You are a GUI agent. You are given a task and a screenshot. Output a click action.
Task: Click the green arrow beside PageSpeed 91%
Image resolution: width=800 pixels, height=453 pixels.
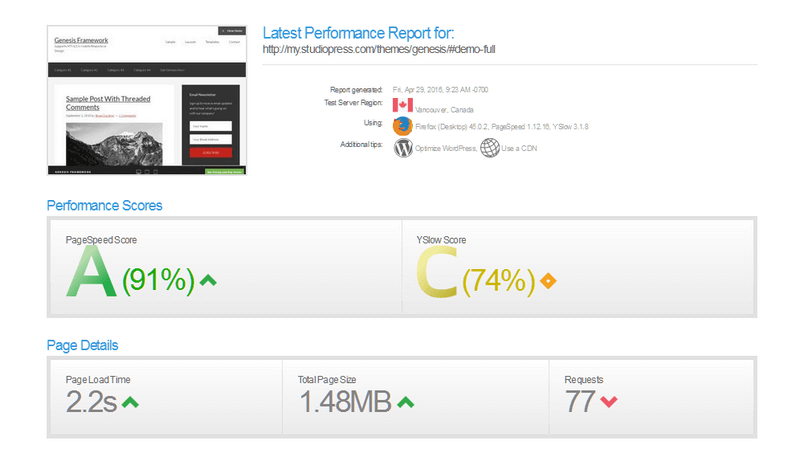[208, 280]
